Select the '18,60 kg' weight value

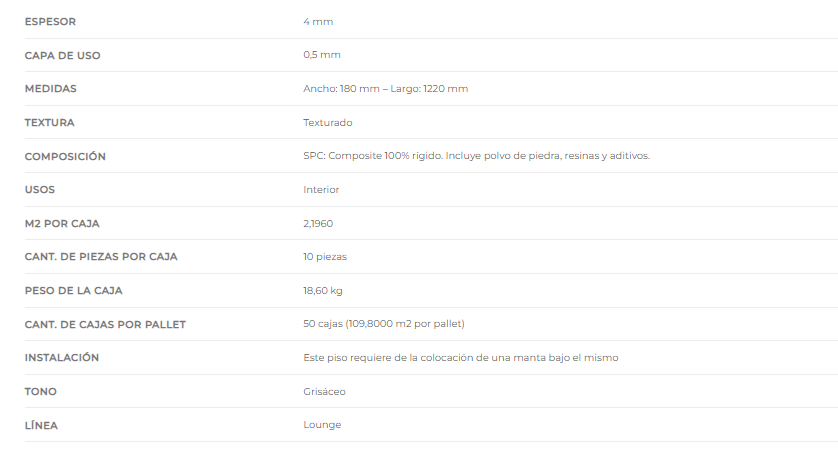(x=323, y=291)
